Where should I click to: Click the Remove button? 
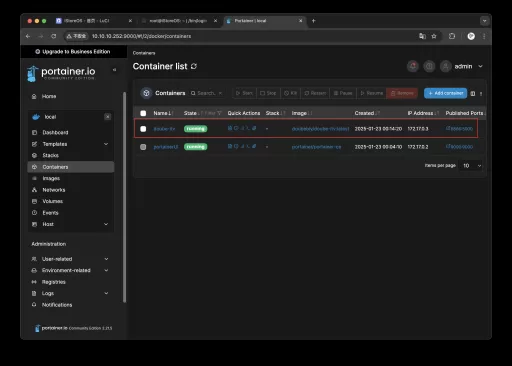[402, 93]
